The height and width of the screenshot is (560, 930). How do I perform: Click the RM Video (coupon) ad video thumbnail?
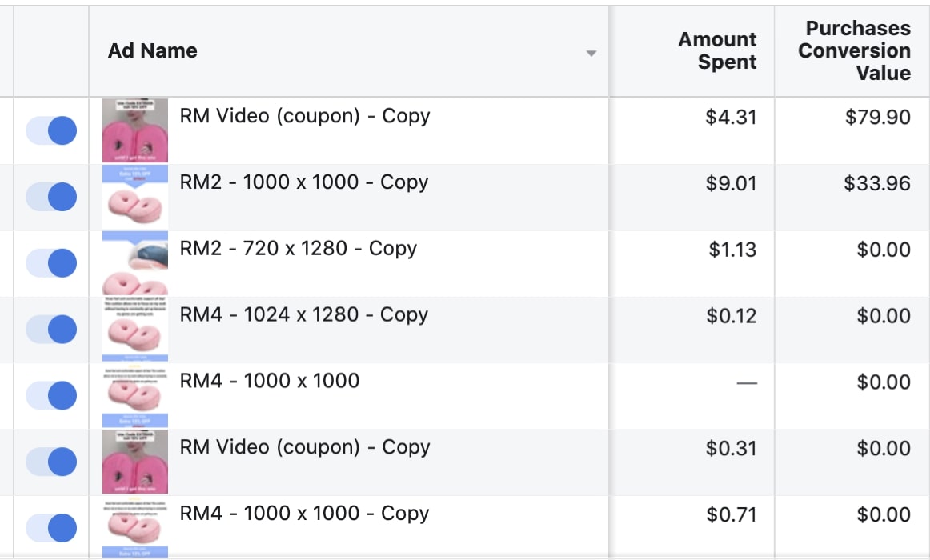pyautogui.click(x=134, y=130)
